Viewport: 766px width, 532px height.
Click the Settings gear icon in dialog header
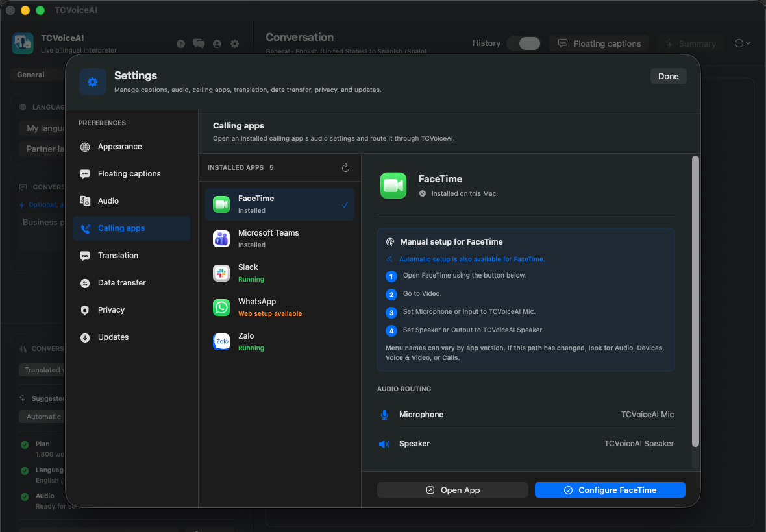pyautogui.click(x=93, y=82)
